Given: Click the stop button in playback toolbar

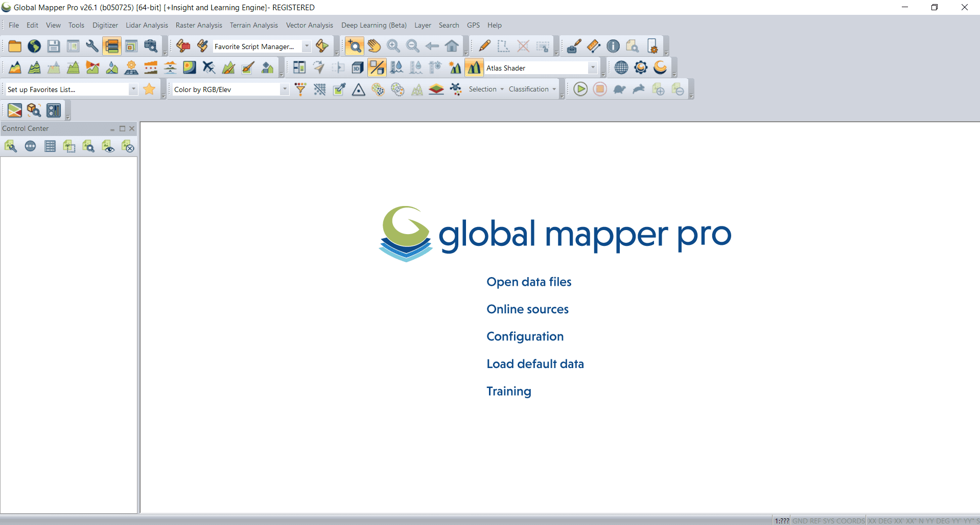Looking at the screenshot, I should [600, 89].
